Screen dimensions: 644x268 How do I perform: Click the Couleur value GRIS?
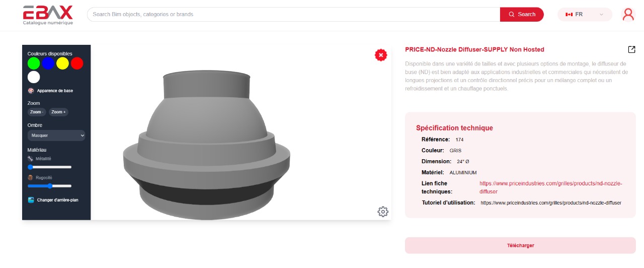point(455,151)
